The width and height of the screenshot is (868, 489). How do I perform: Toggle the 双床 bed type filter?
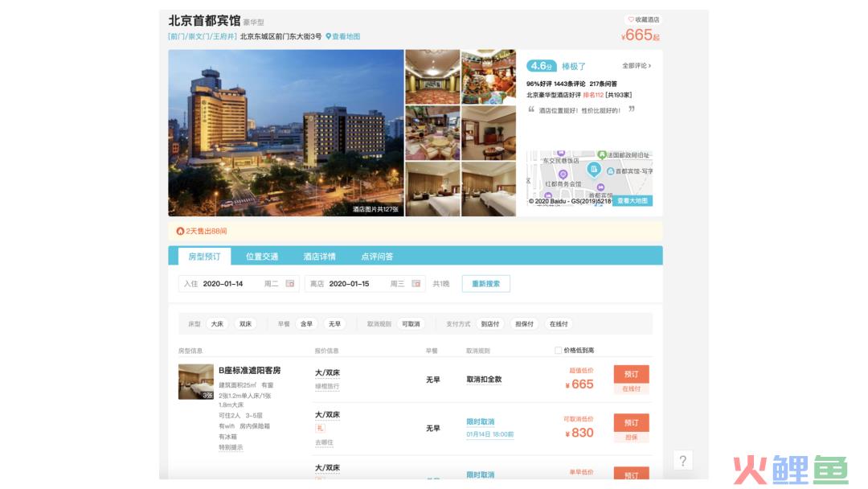[x=245, y=324]
